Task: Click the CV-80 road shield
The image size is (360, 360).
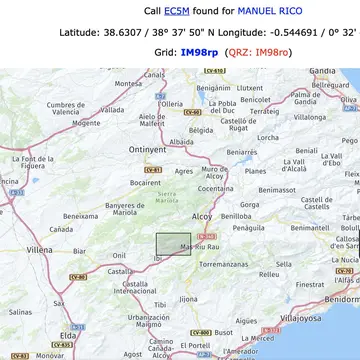Action: point(78,277)
